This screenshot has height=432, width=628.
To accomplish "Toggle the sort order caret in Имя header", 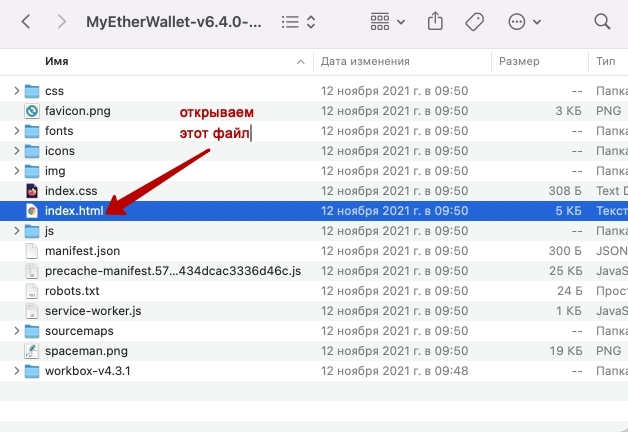I will click(x=300, y=62).
